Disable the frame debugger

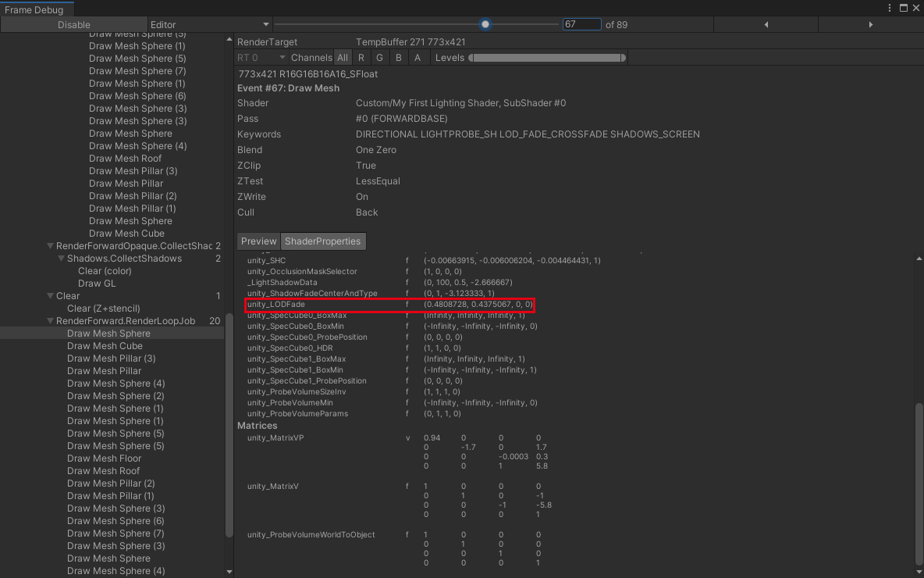[73, 24]
